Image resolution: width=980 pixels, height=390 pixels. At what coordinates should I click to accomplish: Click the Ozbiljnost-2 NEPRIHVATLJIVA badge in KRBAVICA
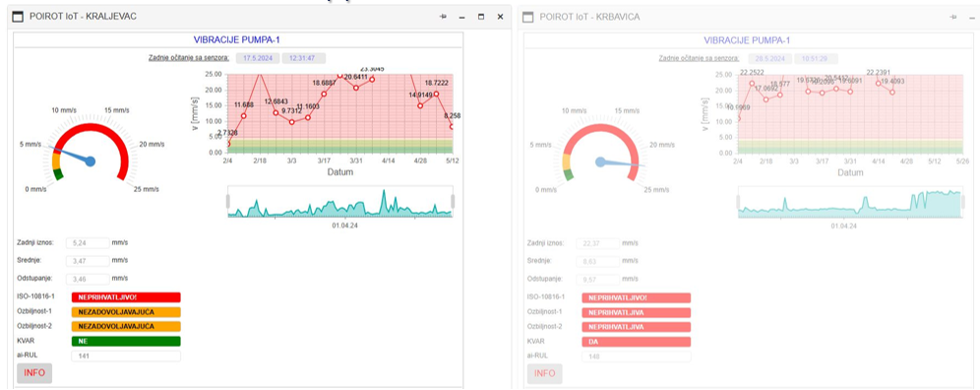pyautogui.click(x=637, y=327)
